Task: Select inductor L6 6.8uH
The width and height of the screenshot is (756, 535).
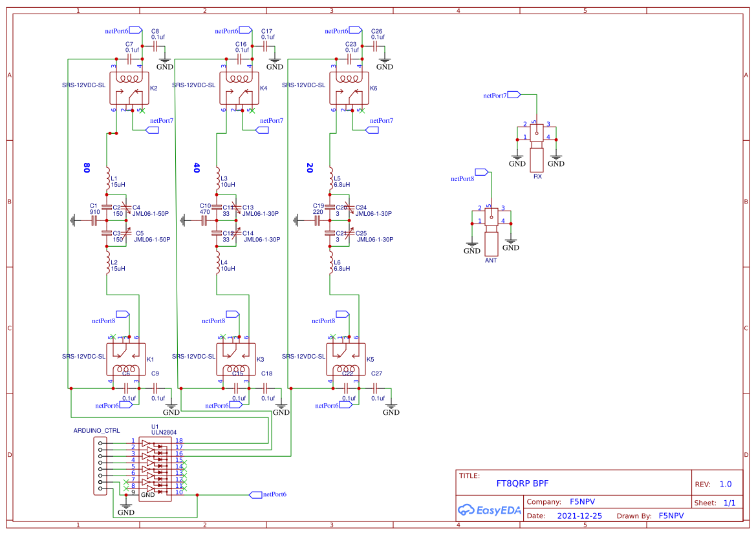Action: click(330, 265)
